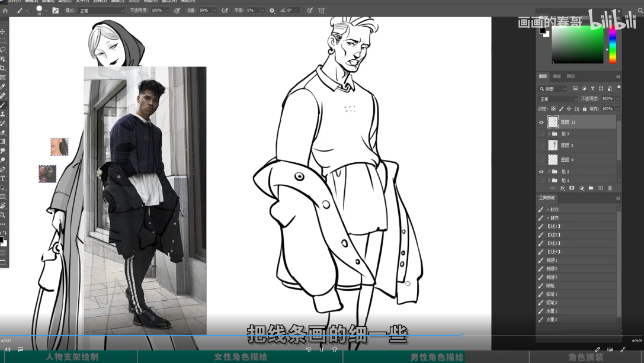Select the 图层 layers tab

tap(543, 76)
